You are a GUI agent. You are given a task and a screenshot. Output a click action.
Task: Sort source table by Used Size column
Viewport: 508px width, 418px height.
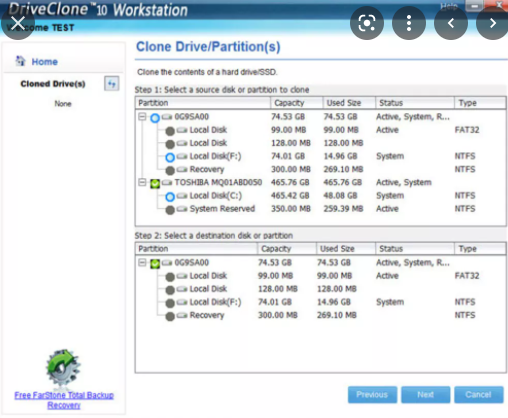coord(349,103)
